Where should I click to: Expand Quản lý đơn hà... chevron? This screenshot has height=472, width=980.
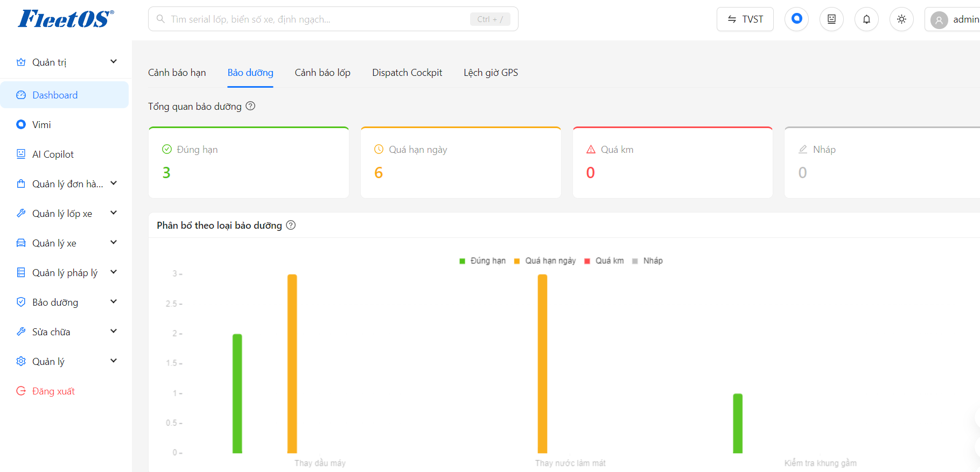114,183
